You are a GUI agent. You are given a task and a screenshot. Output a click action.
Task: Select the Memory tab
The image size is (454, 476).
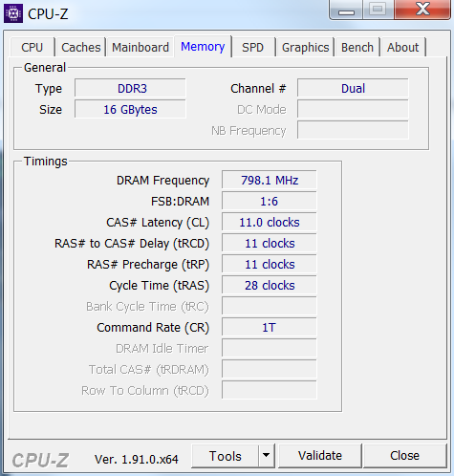(x=203, y=47)
